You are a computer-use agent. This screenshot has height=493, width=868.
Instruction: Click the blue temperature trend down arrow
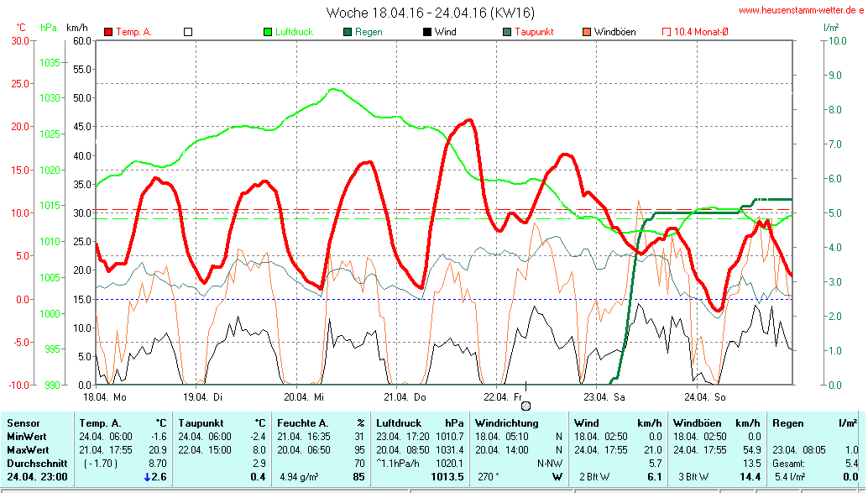pos(148,477)
